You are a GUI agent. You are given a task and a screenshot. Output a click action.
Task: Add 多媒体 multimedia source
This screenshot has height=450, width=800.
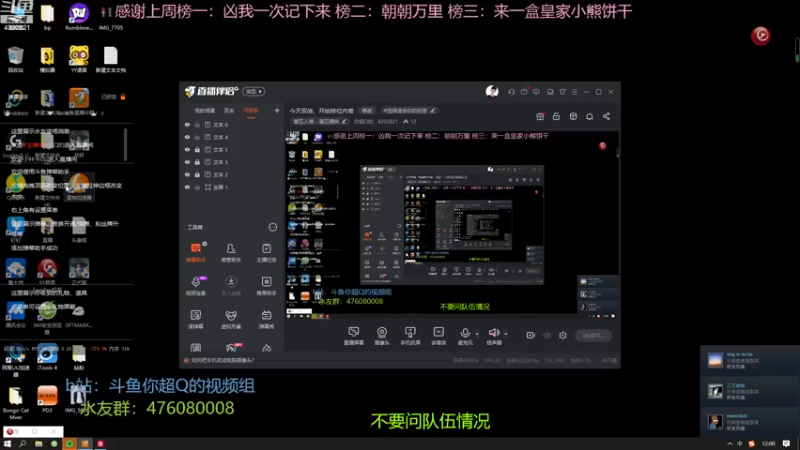(438, 336)
